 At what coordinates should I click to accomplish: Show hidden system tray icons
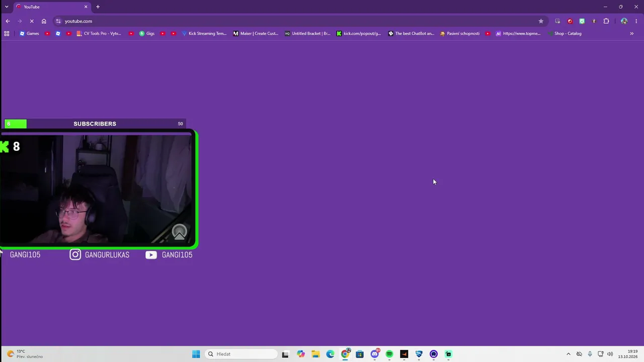point(569,354)
